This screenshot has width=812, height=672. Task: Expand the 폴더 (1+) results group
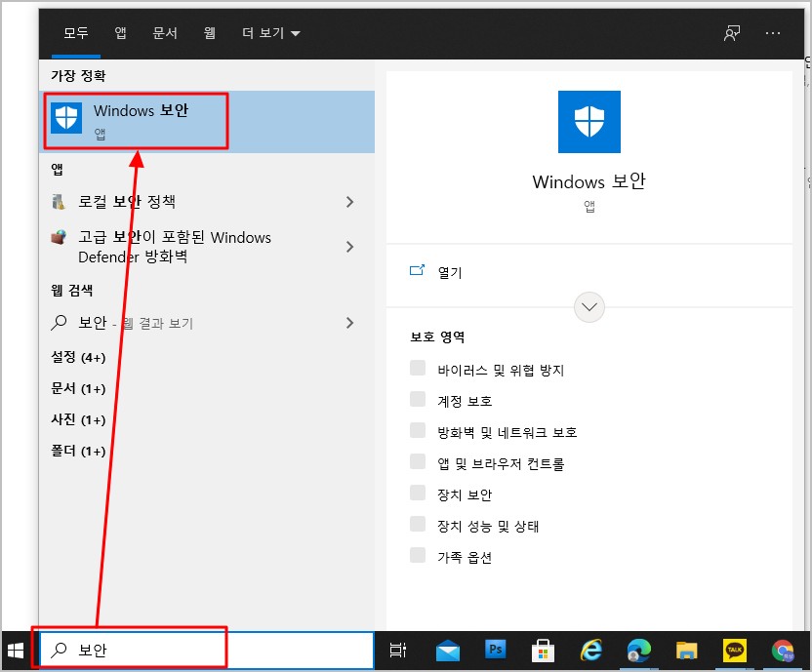78,451
